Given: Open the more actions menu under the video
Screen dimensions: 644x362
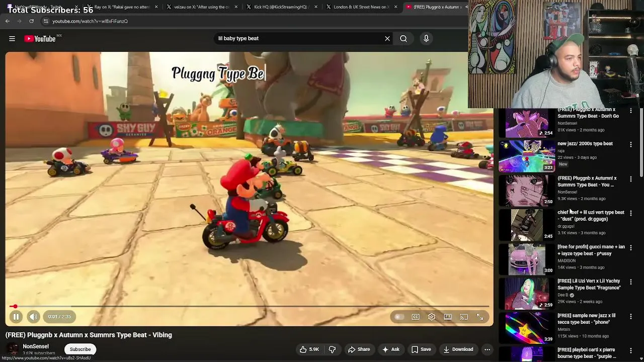Looking at the screenshot, I should pyautogui.click(x=487, y=349).
